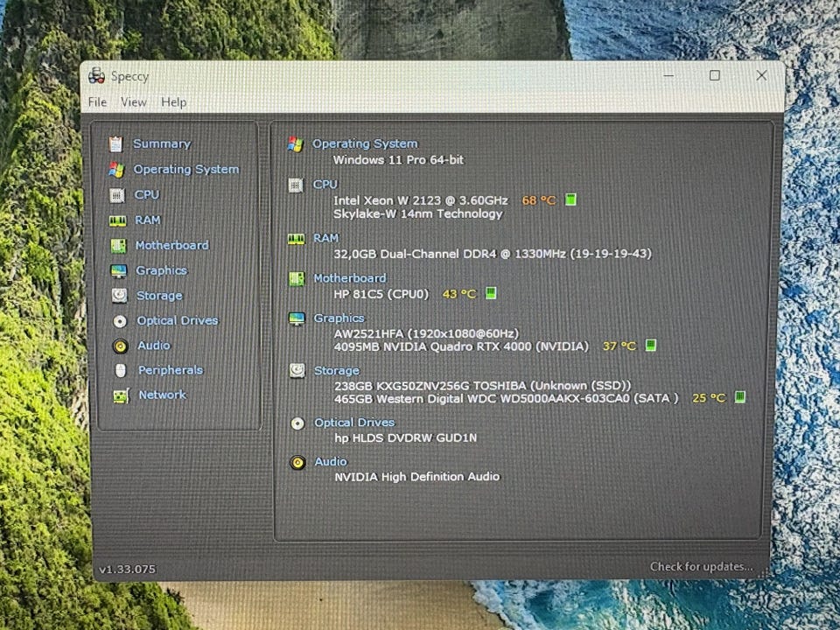Screen dimensions: 840x630
Task: Open the Motherboard section in sidebar
Action: point(172,245)
